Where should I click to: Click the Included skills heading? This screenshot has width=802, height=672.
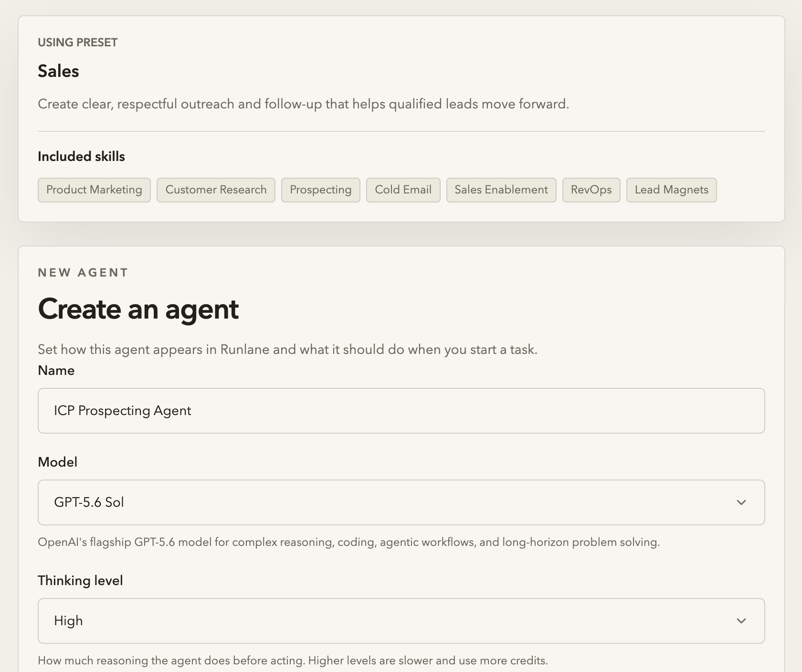tap(81, 157)
